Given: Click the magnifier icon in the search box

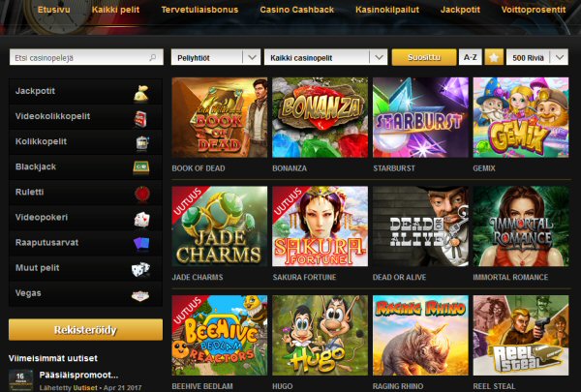Looking at the screenshot, I should pos(153,57).
